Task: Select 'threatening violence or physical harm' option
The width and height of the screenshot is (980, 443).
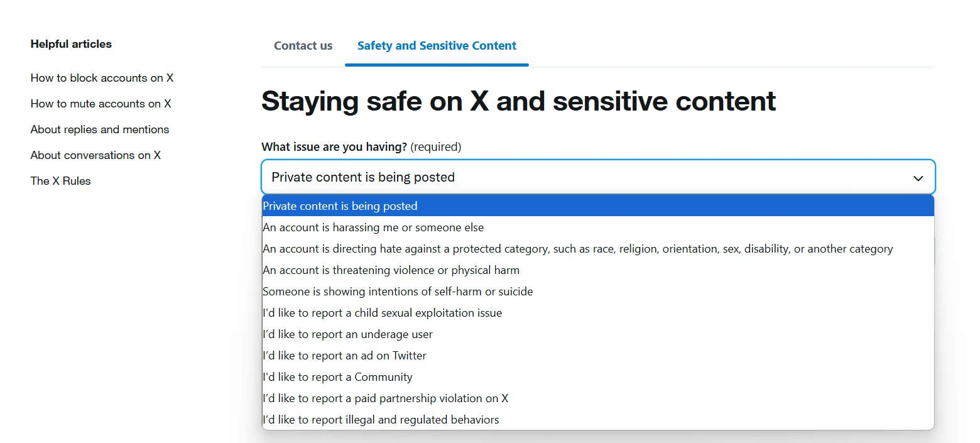Action: tap(391, 270)
